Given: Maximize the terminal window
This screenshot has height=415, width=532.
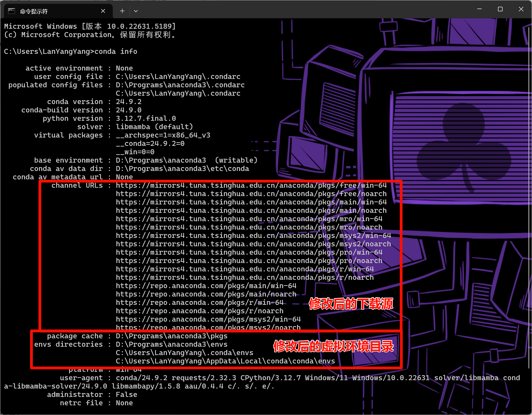Looking at the screenshot, I should click(500, 9).
